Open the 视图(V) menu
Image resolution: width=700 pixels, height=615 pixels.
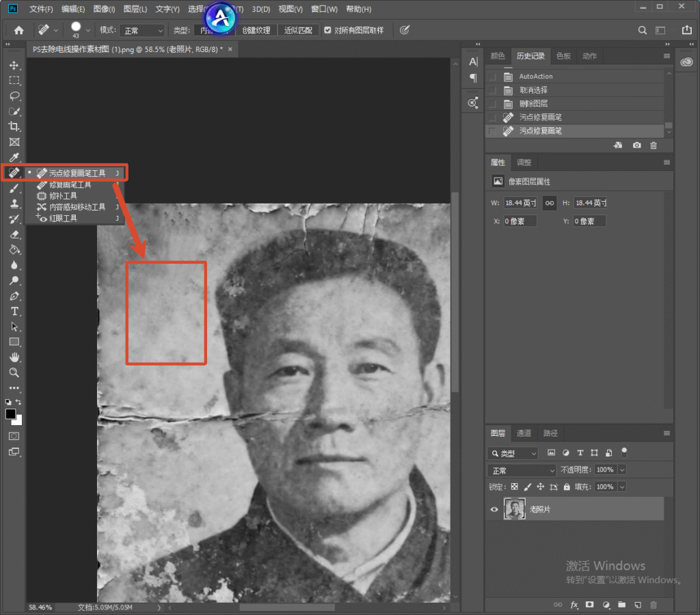pyautogui.click(x=290, y=9)
